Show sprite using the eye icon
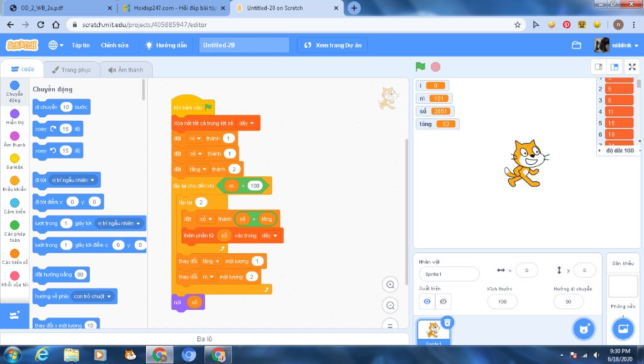 click(x=428, y=302)
